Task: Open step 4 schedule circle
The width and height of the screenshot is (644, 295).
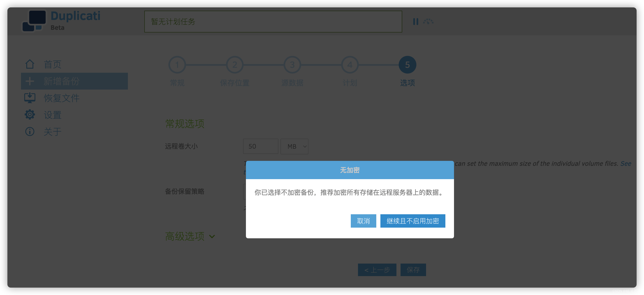Action: pos(350,65)
